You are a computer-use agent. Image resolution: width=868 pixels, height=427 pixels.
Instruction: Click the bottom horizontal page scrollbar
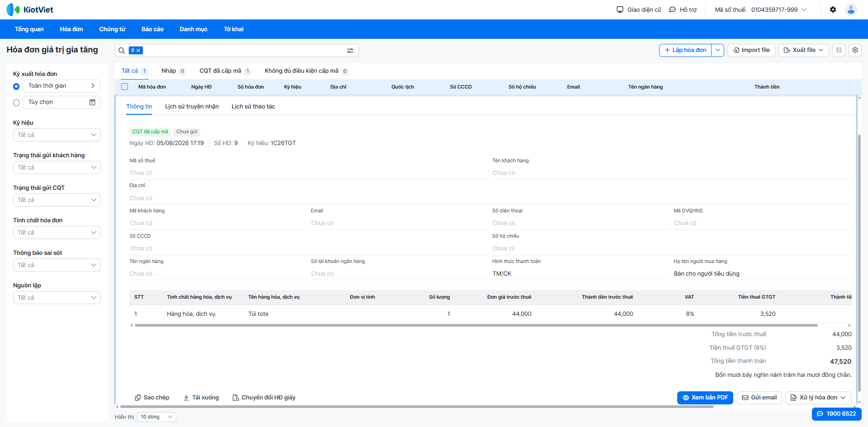(416, 407)
